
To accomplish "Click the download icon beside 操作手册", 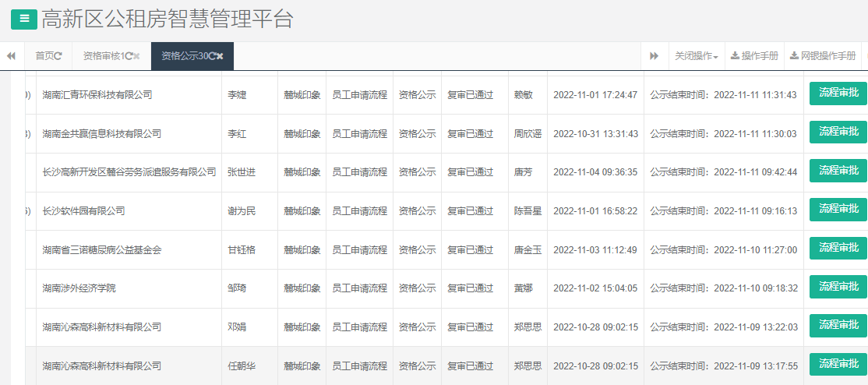I will pos(735,56).
